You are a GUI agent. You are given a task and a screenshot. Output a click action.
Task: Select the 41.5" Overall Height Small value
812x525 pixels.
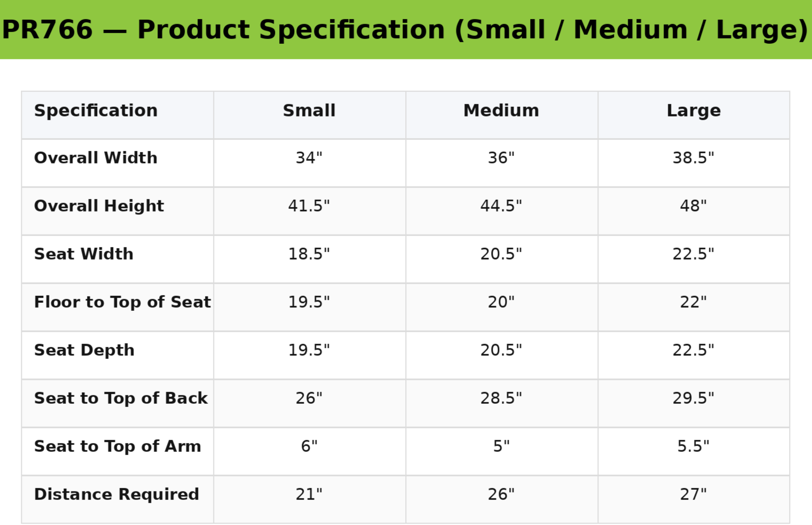click(x=309, y=206)
